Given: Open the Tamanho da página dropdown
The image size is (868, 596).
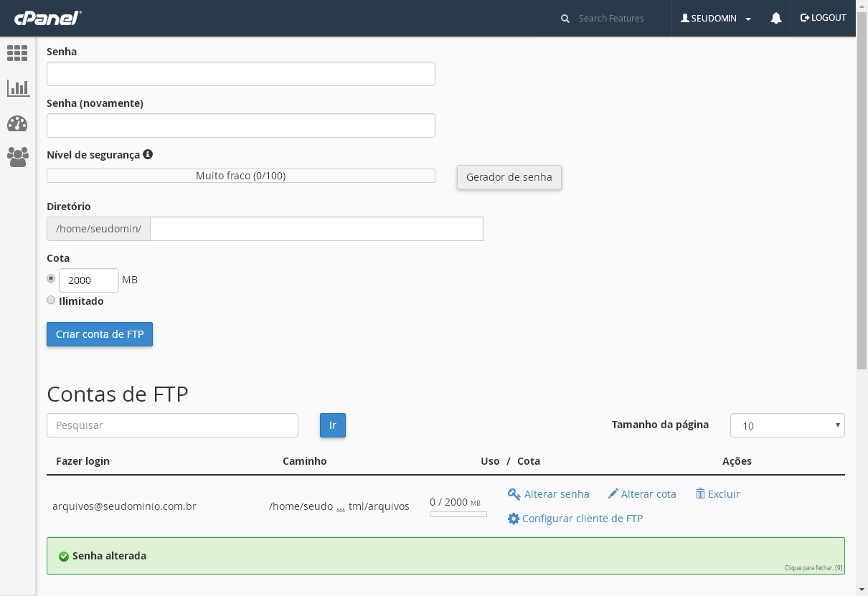Looking at the screenshot, I should [x=787, y=425].
